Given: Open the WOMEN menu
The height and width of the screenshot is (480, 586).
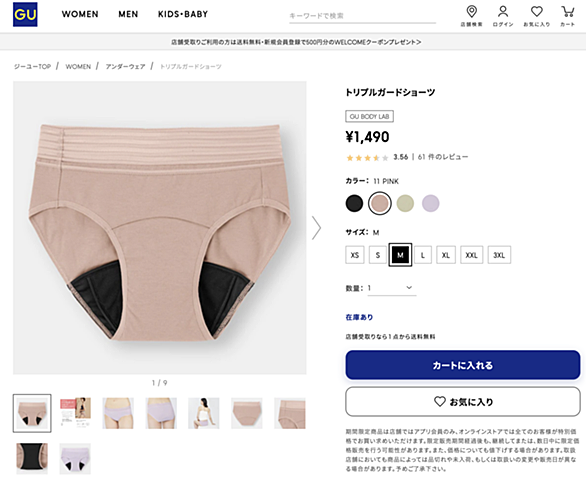Looking at the screenshot, I should tap(80, 14).
